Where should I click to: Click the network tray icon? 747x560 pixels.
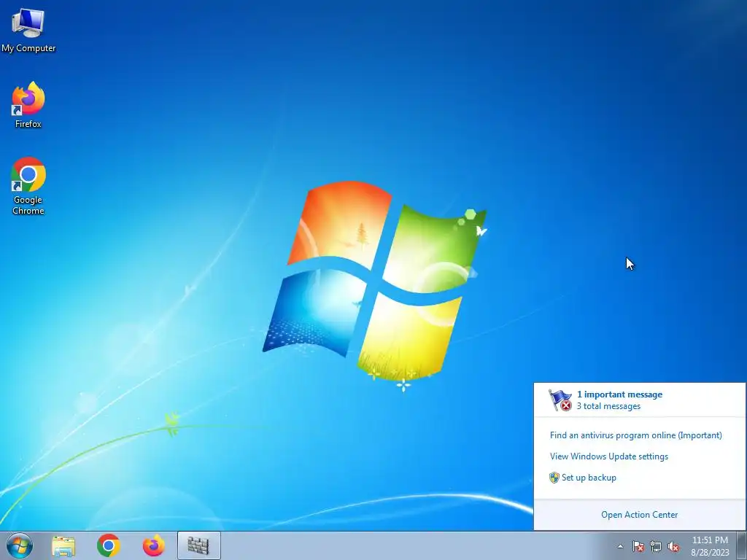(656, 546)
